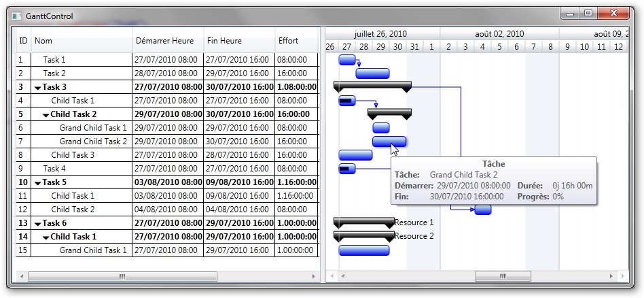Click the Resource 1 summary bar
The image size is (644, 298).
click(x=363, y=221)
